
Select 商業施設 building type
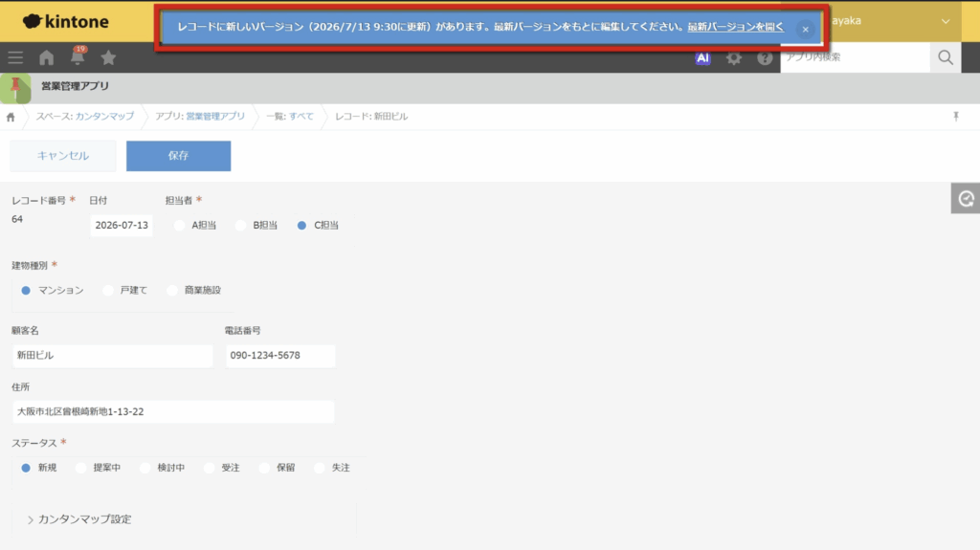pyautogui.click(x=172, y=291)
